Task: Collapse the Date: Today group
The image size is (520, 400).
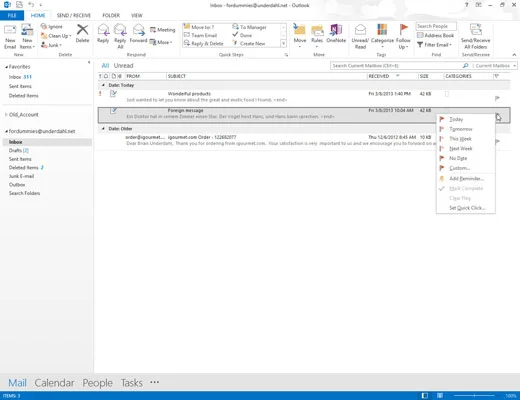Action: pyautogui.click(x=103, y=85)
